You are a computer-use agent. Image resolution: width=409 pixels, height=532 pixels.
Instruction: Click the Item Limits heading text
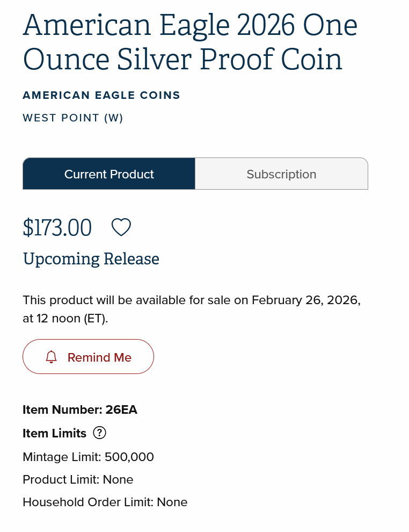point(54,433)
